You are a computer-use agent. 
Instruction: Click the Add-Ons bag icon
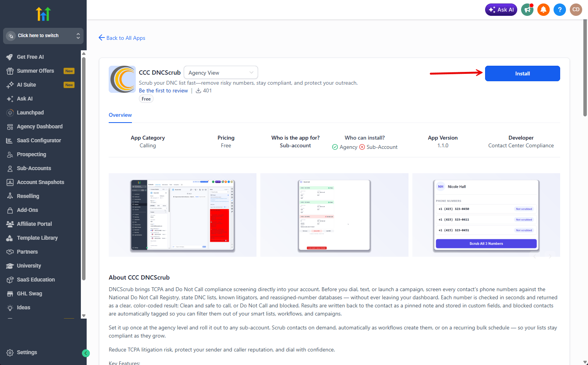(10, 210)
